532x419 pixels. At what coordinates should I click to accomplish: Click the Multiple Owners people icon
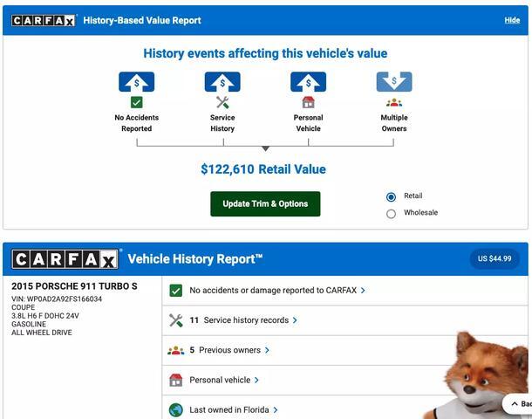[x=394, y=102]
